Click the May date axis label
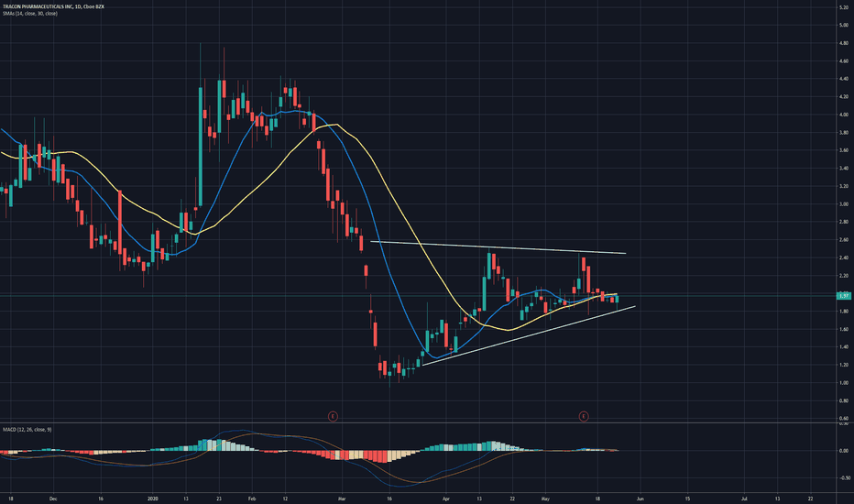 tap(546, 498)
